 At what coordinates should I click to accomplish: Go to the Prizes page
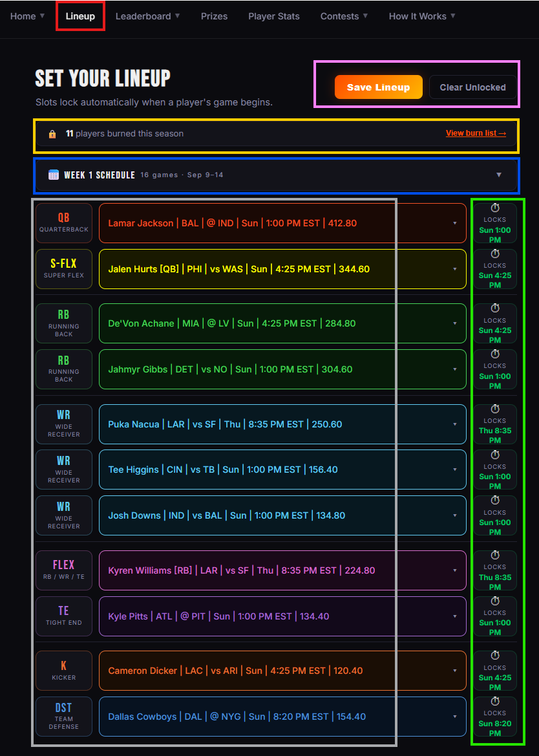tap(215, 16)
